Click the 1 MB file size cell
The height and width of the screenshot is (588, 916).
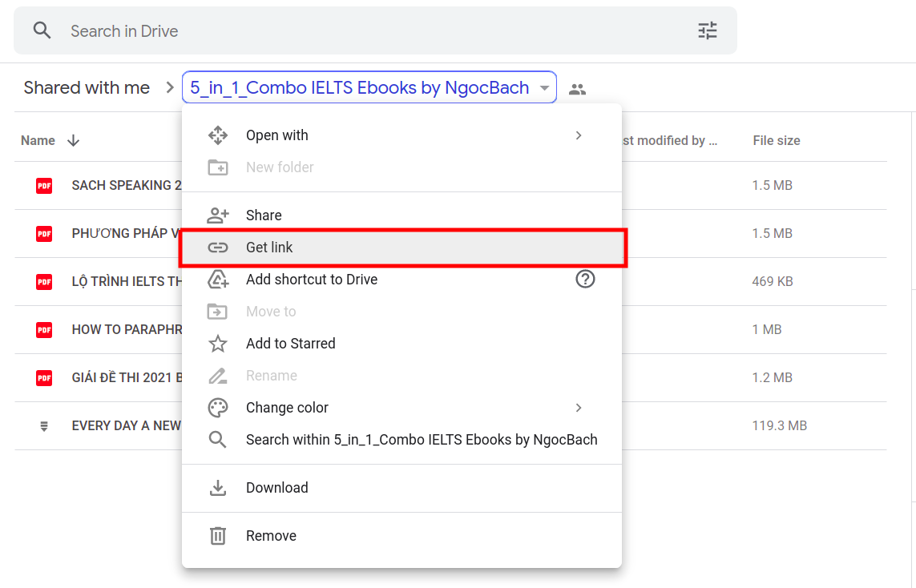click(766, 329)
